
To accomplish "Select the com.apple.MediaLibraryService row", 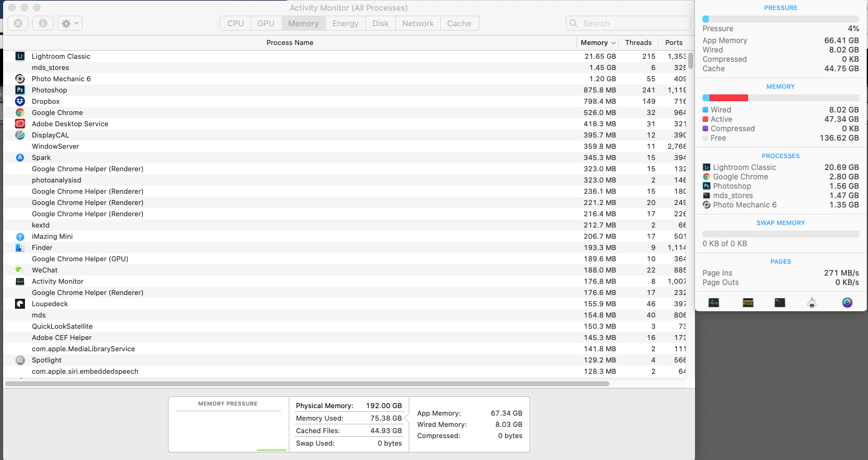I will point(345,349).
